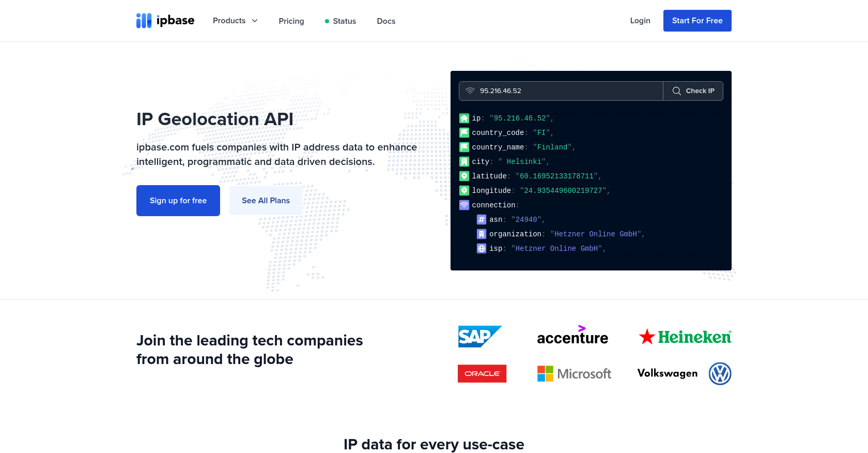Click the flag icon beside country_name
Viewport: 868px width, 453px height.
464,147
